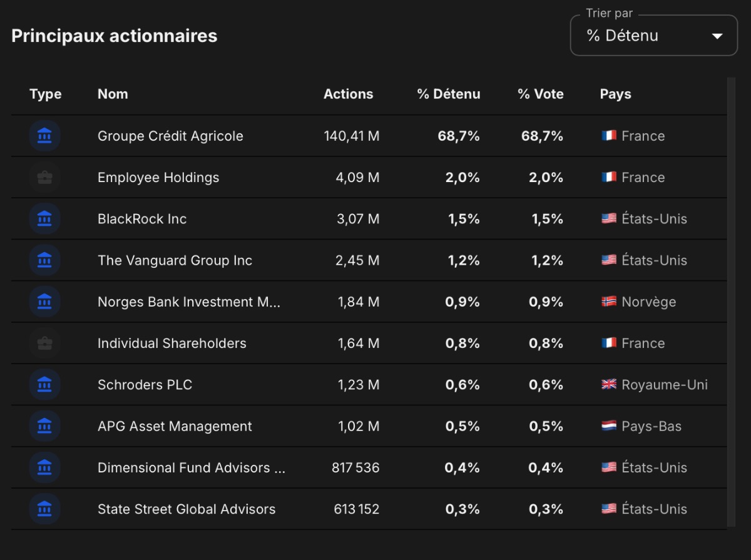
Task: Click the US flag in State Street row
Action: 609,509
